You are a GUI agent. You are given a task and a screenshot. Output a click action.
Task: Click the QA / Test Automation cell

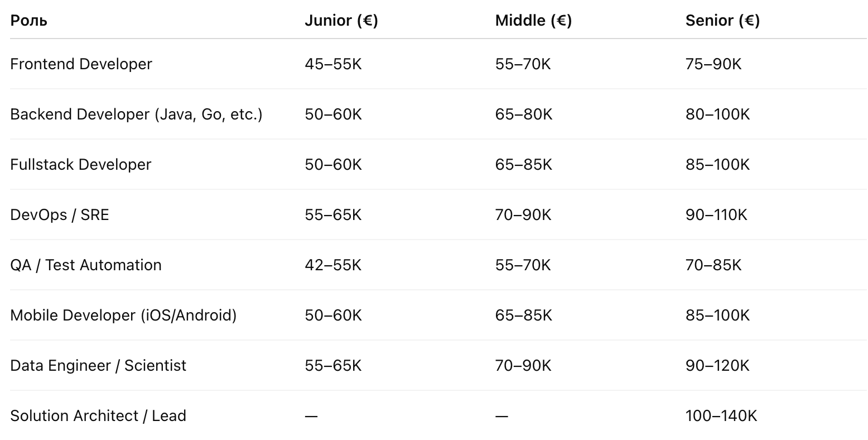86,265
